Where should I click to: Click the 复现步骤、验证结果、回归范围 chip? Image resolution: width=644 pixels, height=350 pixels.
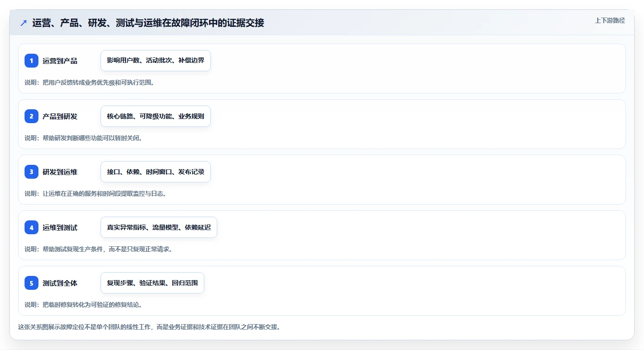tap(152, 283)
